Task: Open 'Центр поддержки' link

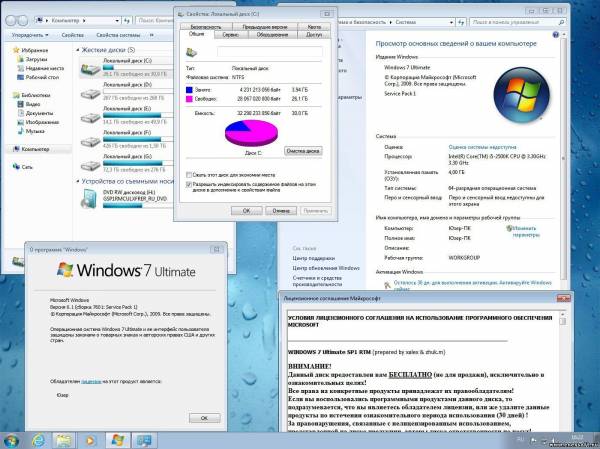Action: pyautogui.click(x=313, y=258)
